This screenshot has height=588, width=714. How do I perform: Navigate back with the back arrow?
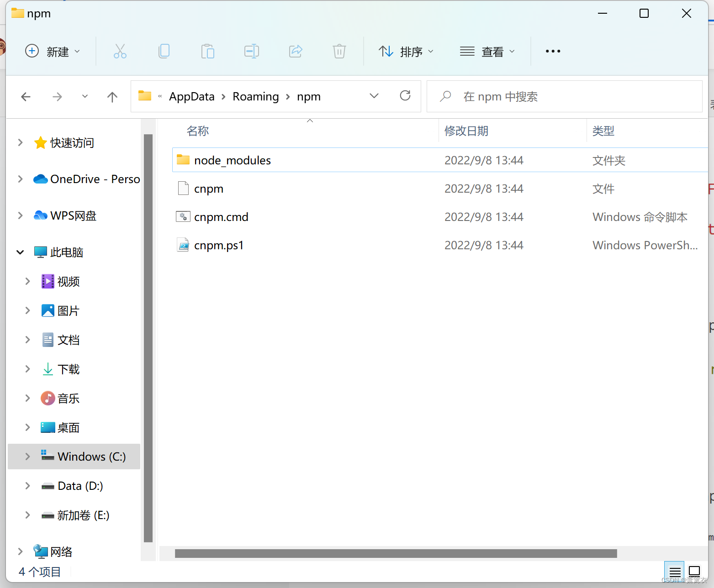(26, 96)
